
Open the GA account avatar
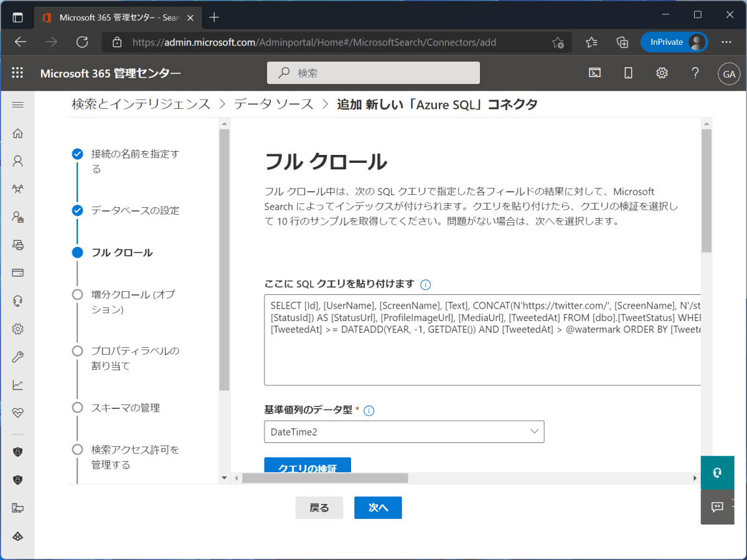tap(728, 73)
